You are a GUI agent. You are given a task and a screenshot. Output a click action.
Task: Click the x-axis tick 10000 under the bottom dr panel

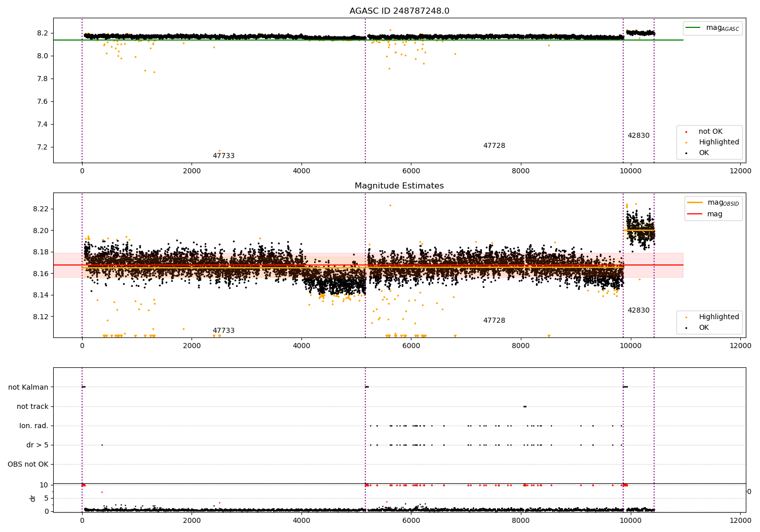630,520
